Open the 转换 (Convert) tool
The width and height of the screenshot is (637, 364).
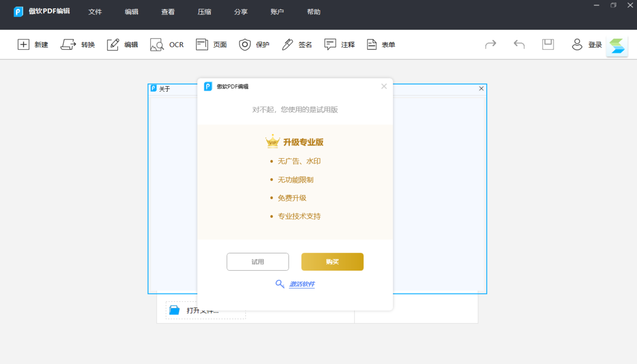78,44
